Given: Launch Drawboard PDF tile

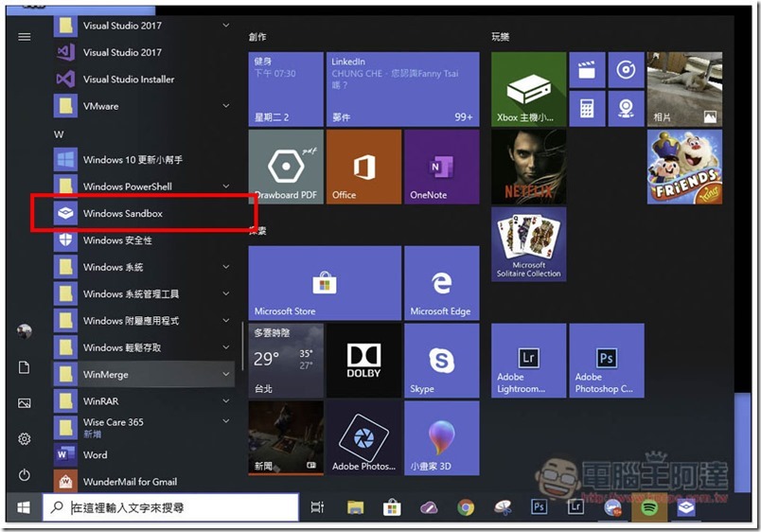Looking at the screenshot, I should [285, 167].
